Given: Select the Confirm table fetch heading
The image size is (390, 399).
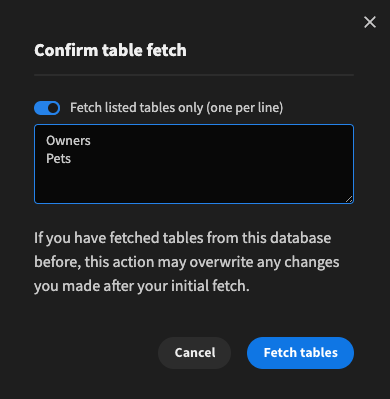Looking at the screenshot, I should (x=110, y=50).
